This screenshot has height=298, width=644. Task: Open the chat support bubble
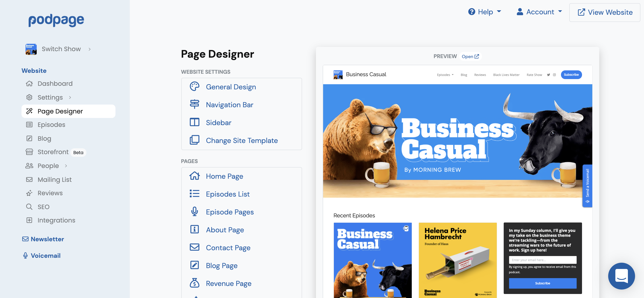(x=621, y=276)
